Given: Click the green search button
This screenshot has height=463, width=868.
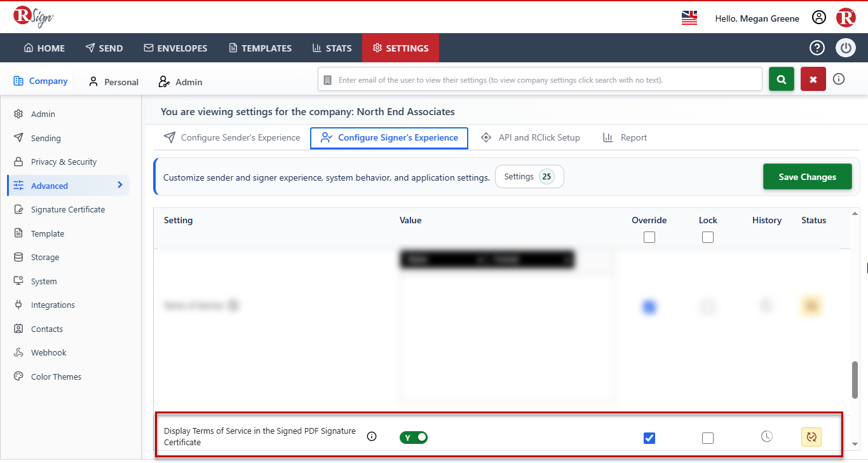Looking at the screenshot, I should click(x=782, y=79).
